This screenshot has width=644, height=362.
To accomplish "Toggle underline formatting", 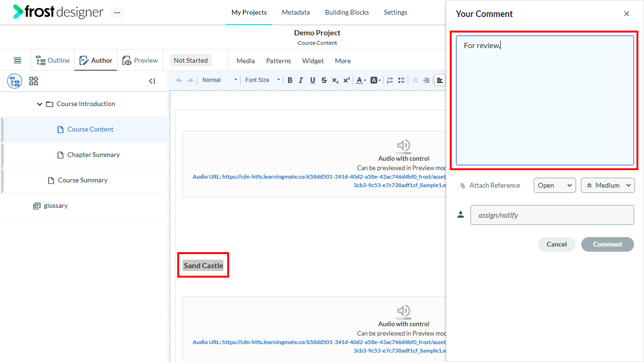I will (x=313, y=80).
